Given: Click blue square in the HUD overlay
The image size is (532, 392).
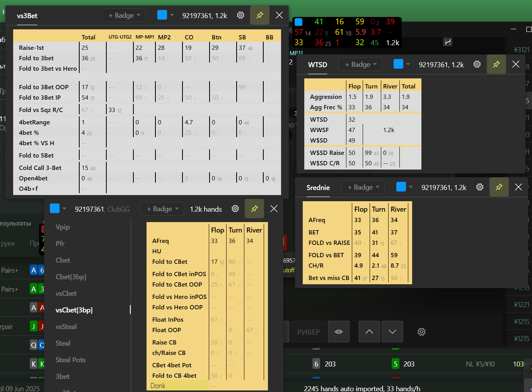Looking at the screenshot, I should [298, 22].
